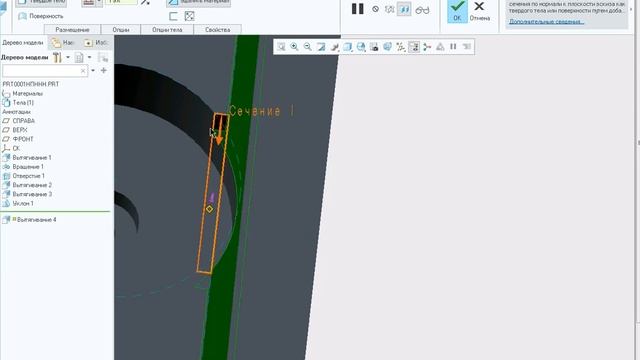
Task: Pause the feature with large pause button
Action: (x=358, y=9)
